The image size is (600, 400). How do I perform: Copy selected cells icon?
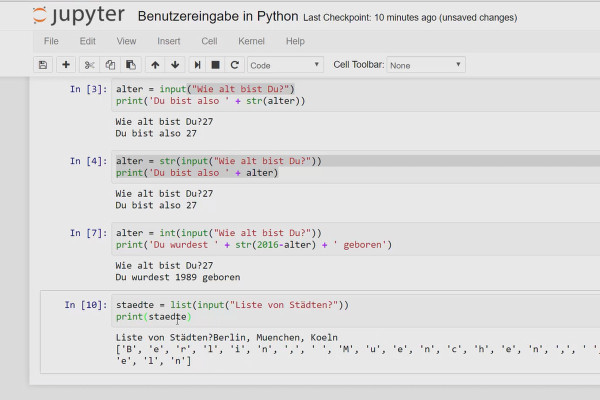click(110, 65)
